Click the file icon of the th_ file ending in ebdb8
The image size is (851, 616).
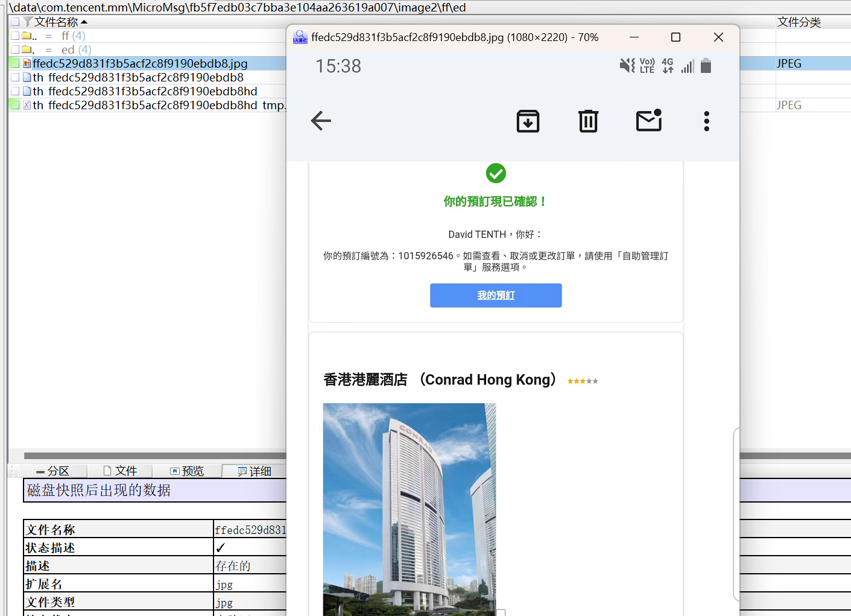coord(27,77)
